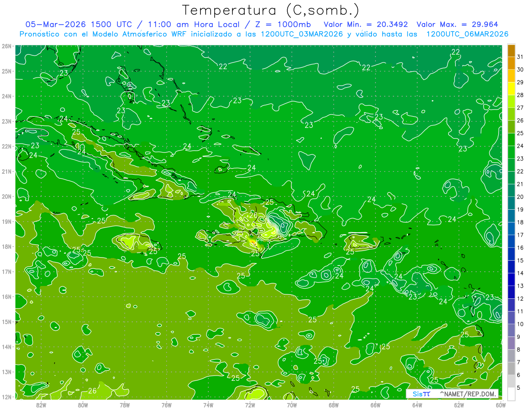Click color scale label 18
This screenshot has width=532, height=411.
tap(520, 223)
